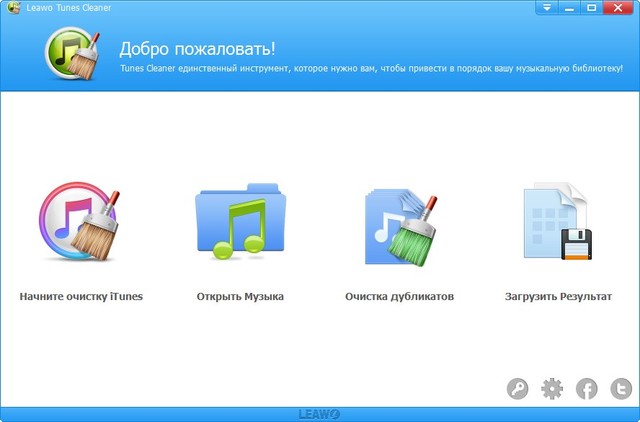Minimize the Leawo Tunes Cleaner window

pos(569,8)
